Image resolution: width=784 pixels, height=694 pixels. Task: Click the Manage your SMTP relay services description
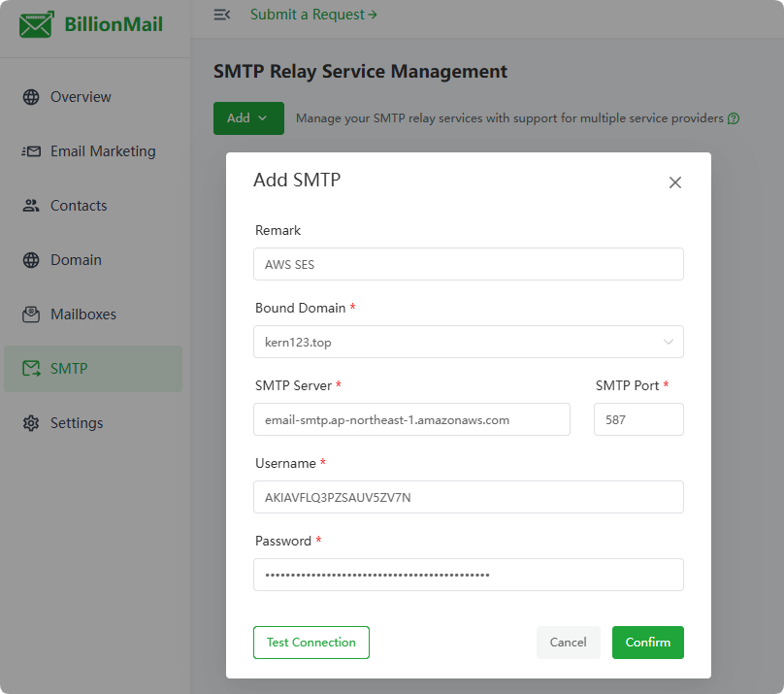coord(509,118)
